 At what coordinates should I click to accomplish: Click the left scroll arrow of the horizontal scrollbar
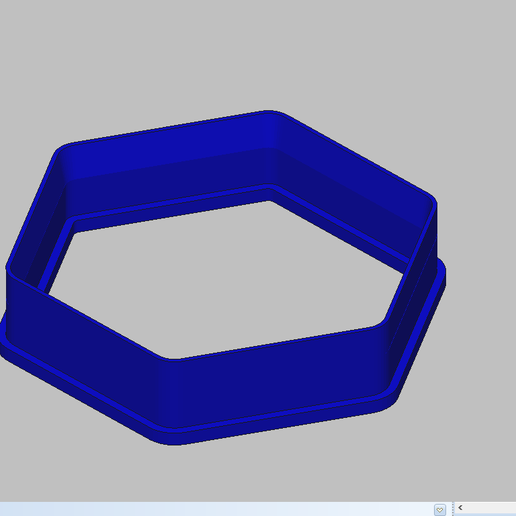tap(460, 508)
